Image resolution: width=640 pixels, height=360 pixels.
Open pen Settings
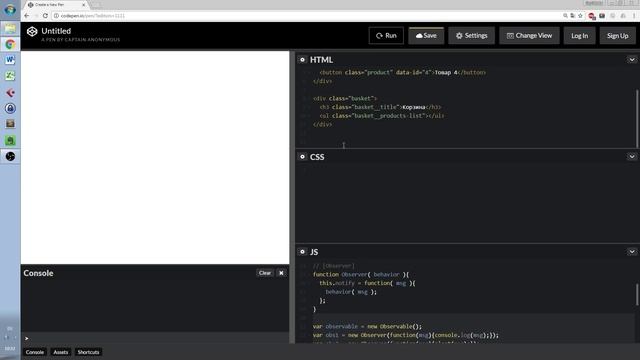coord(471,36)
